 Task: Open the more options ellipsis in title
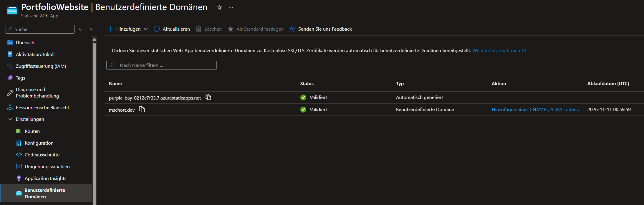[x=231, y=7]
